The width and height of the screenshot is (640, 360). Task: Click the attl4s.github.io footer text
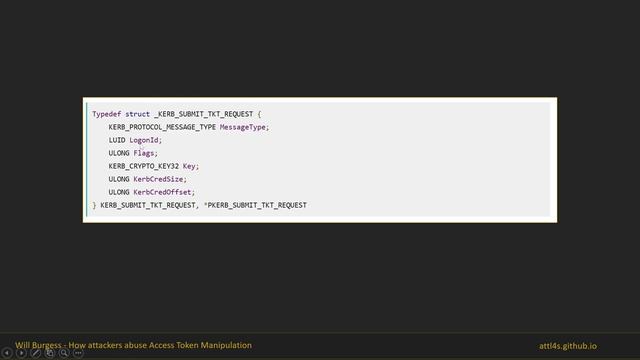click(568, 346)
